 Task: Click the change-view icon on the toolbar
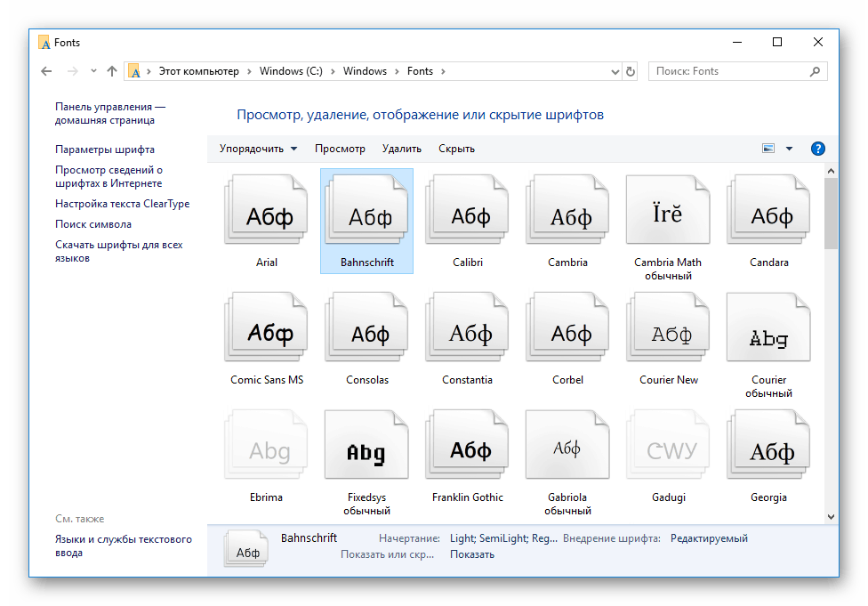point(767,148)
